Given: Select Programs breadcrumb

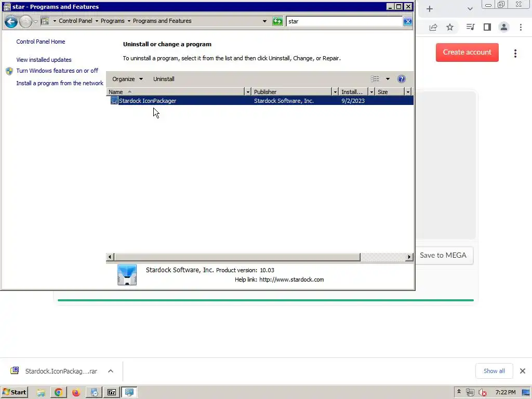Looking at the screenshot, I should coord(112,21).
